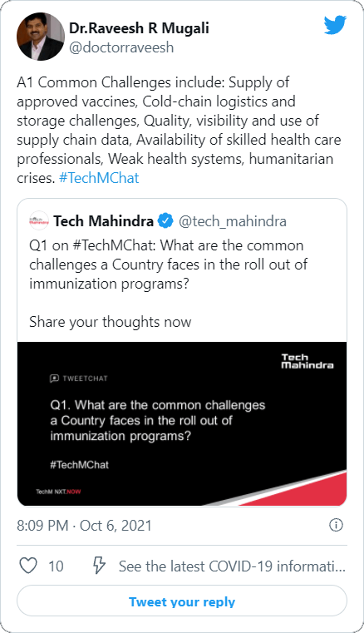Click Tech Mahindra's verified badge
The image size is (364, 633).
165,220
